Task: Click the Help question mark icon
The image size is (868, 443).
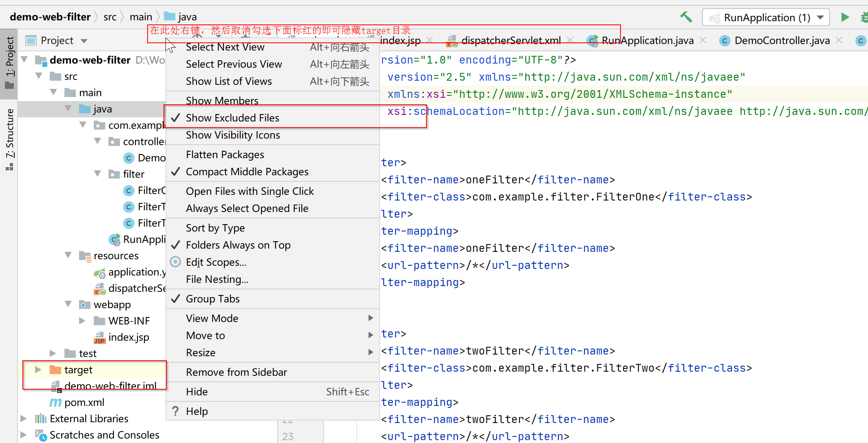Action: pyautogui.click(x=175, y=411)
